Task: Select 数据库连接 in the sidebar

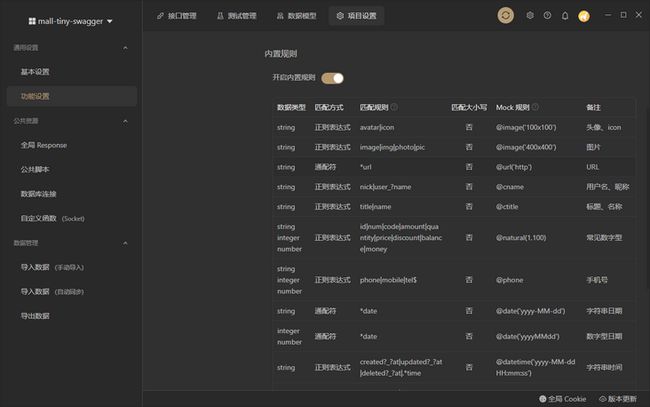Action: click(x=38, y=194)
